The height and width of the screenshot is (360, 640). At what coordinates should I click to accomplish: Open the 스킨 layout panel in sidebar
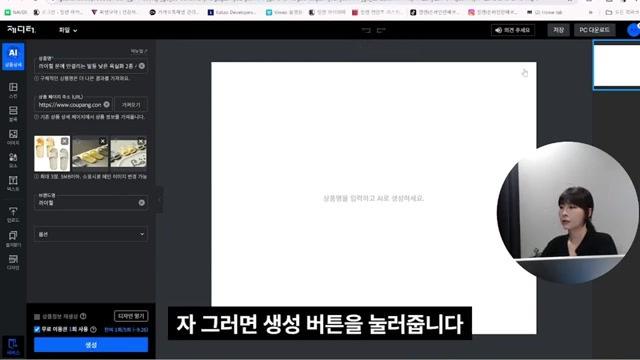pos(13,90)
